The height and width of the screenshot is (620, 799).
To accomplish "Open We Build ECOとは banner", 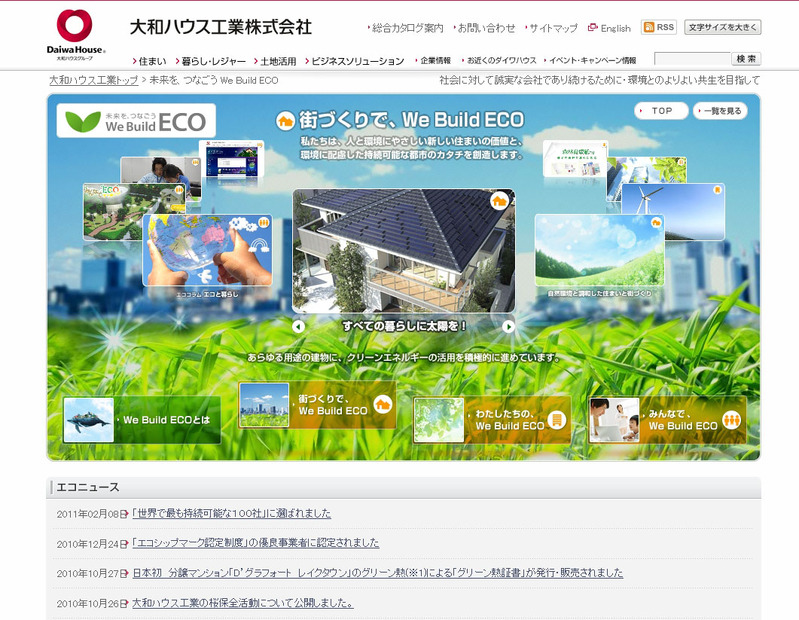I will [142, 420].
